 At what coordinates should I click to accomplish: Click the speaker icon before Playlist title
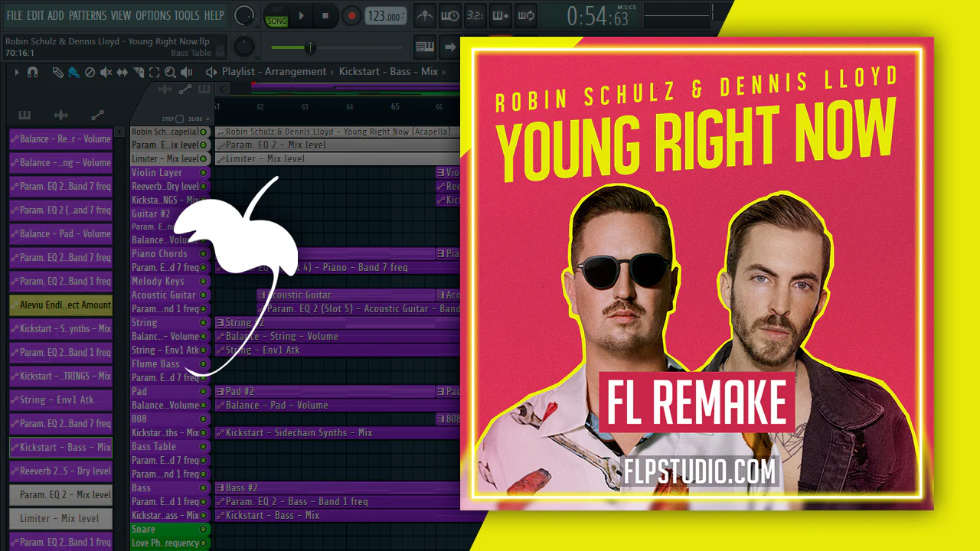click(x=211, y=72)
